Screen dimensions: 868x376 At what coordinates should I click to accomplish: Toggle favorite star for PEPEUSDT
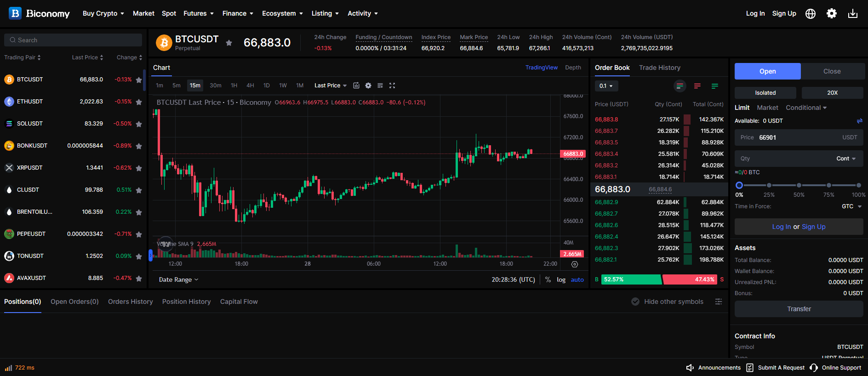click(x=139, y=234)
